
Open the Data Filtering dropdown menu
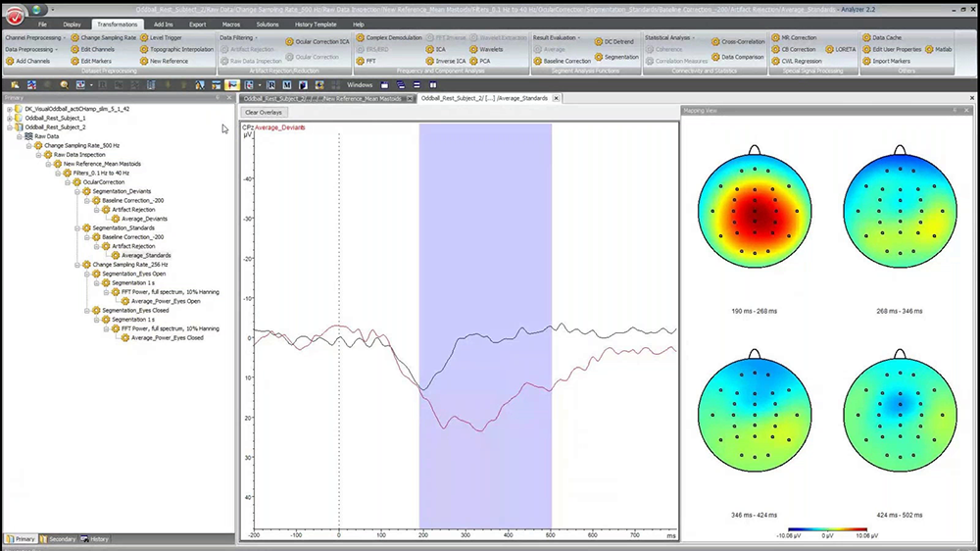coord(239,37)
